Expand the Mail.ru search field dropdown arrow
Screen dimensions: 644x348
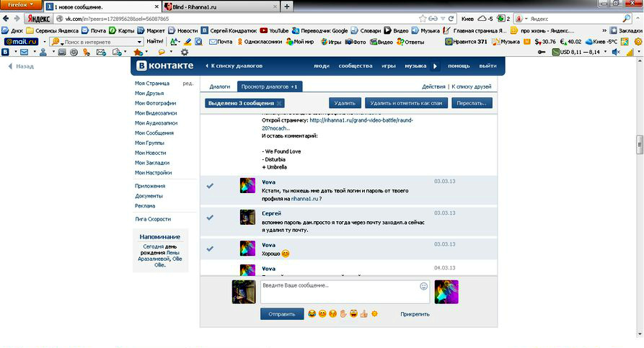[x=139, y=42]
